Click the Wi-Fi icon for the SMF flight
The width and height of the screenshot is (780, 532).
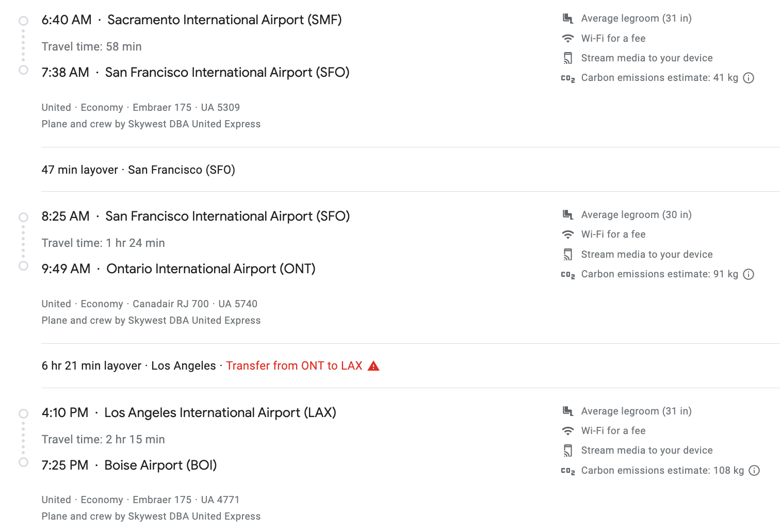568,38
